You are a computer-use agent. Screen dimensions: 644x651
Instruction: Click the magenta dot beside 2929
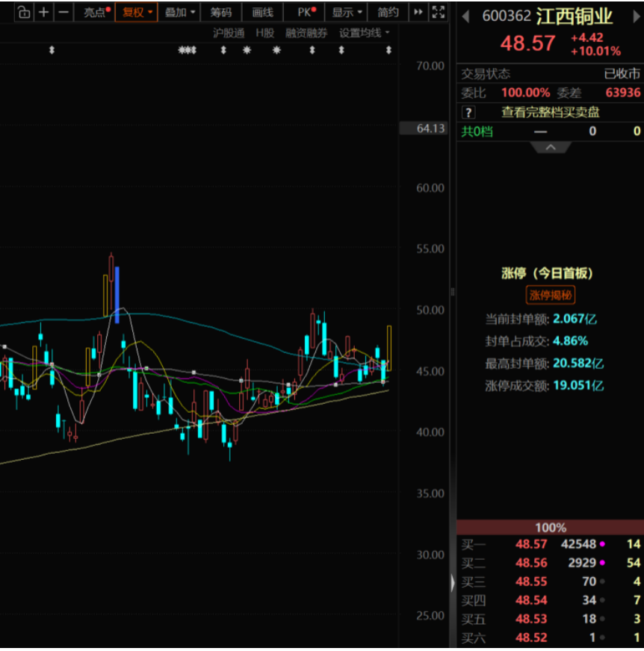pos(602,563)
